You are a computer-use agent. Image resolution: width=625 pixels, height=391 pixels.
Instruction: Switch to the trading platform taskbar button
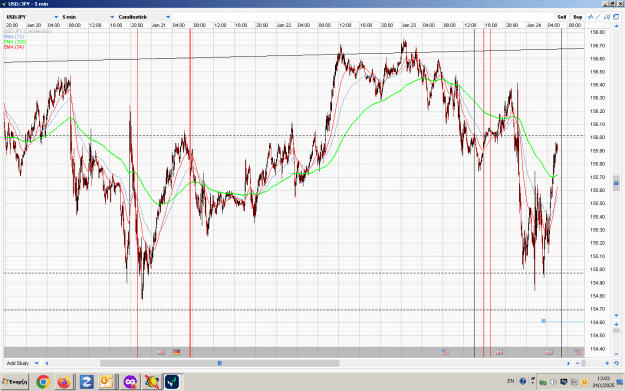click(x=172, y=382)
